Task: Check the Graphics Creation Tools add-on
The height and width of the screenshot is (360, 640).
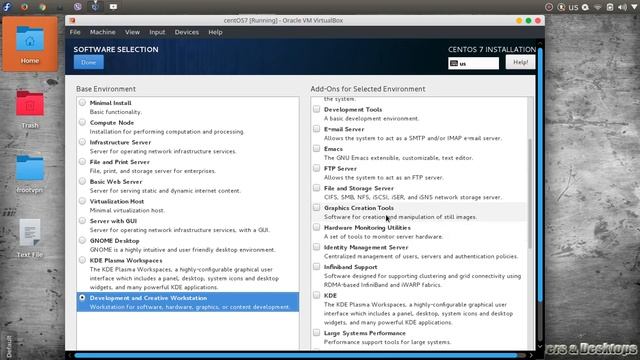Action: tap(316, 207)
